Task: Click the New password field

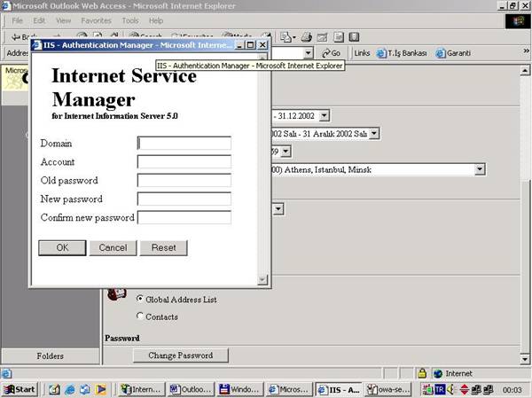Action: tap(184, 199)
